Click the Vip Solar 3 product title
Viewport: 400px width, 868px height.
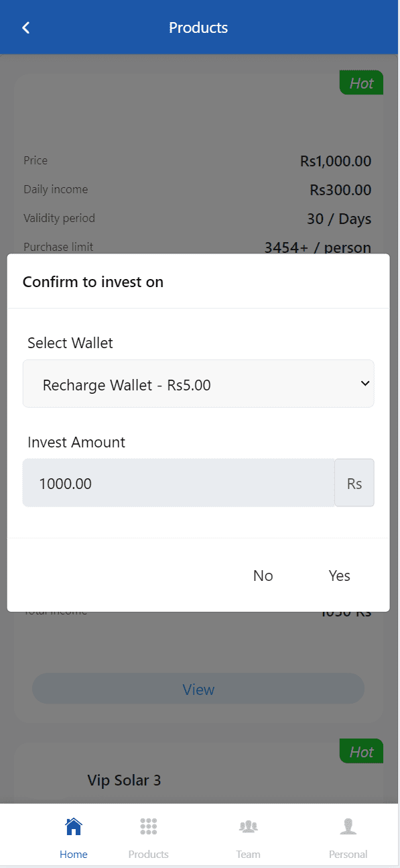click(x=124, y=780)
